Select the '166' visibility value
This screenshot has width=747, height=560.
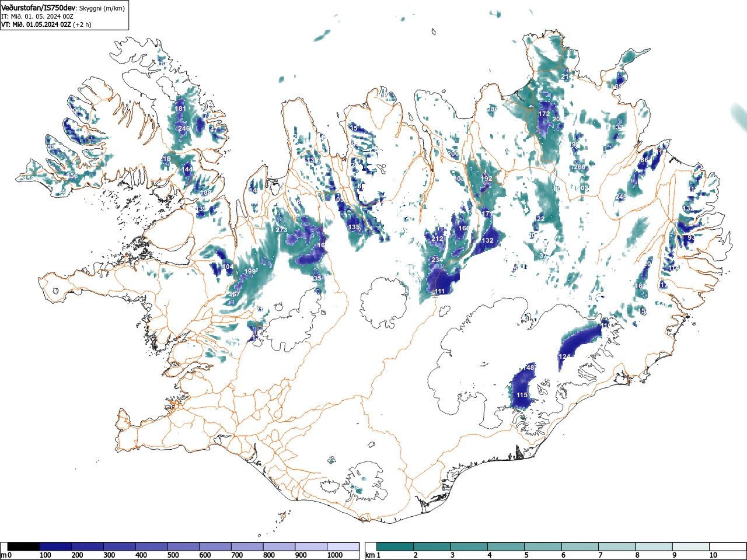pos(464,229)
